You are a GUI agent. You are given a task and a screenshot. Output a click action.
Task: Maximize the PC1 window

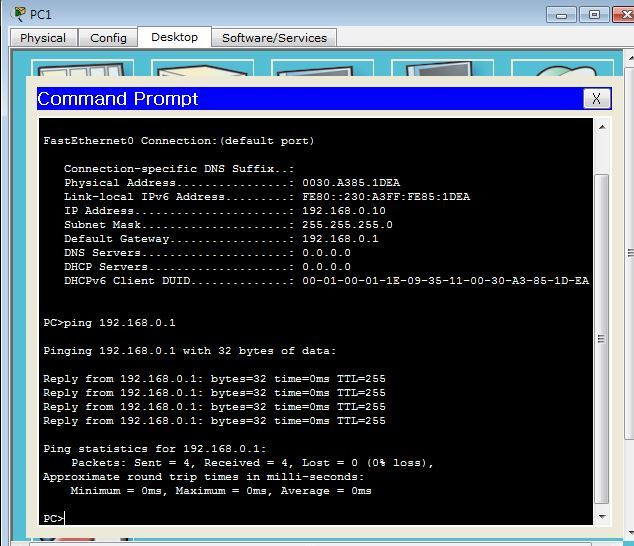pyautogui.click(x=594, y=15)
